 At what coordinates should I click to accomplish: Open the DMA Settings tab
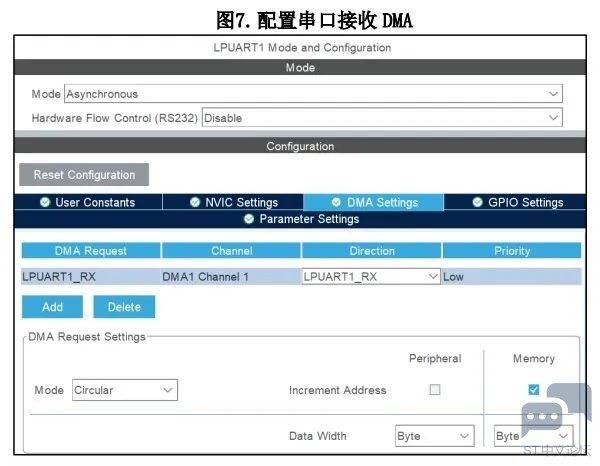click(374, 202)
